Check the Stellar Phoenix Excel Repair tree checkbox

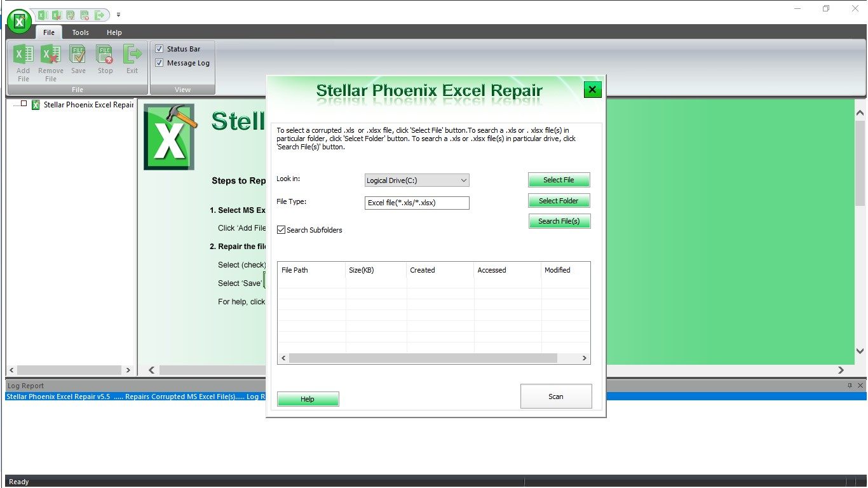[x=24, y=104]
